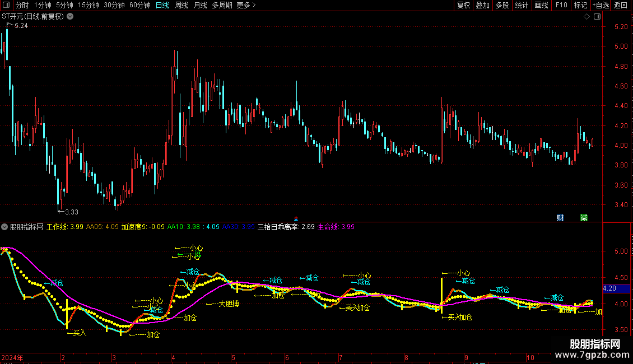The width and height of the screenshot is (633, 364).
Task: Click month 7 on the time axis
Action: point(341,357)
